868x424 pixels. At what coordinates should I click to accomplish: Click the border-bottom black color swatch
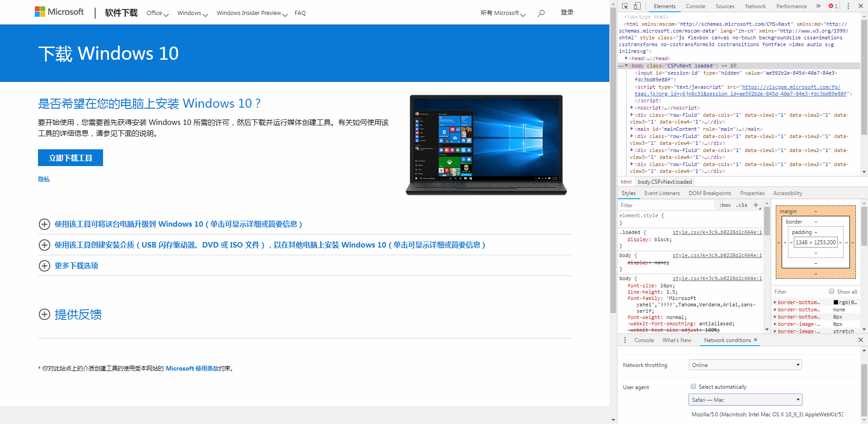click(x=836, y=302)
